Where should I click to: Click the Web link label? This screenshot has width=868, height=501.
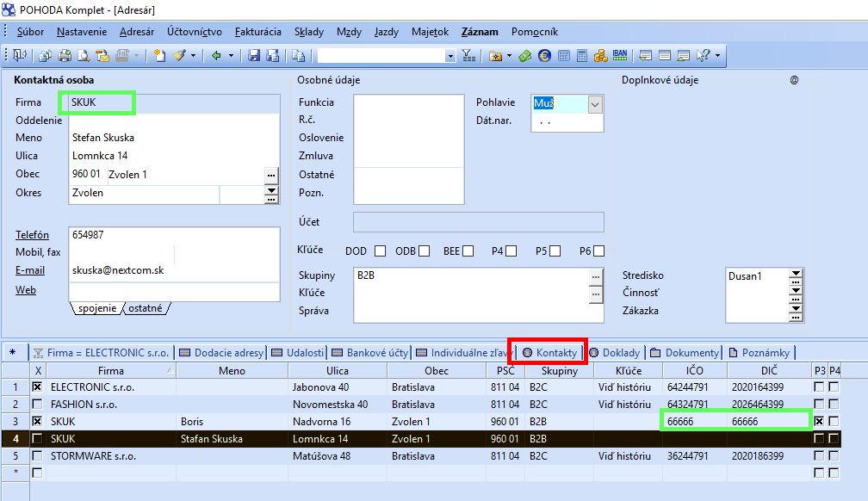tap(26, 290)
